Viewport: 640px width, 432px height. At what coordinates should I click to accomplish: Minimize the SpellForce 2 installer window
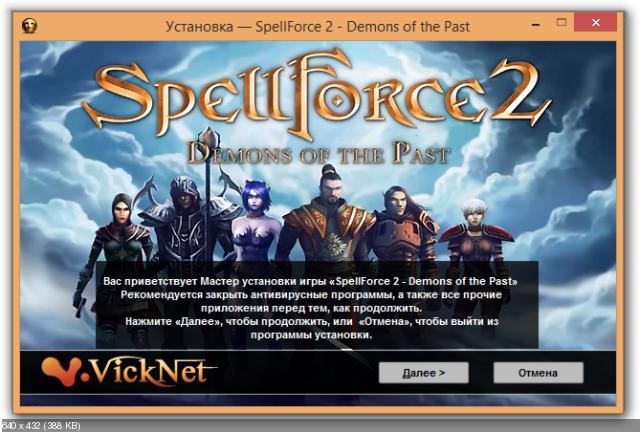pos(536,24)
